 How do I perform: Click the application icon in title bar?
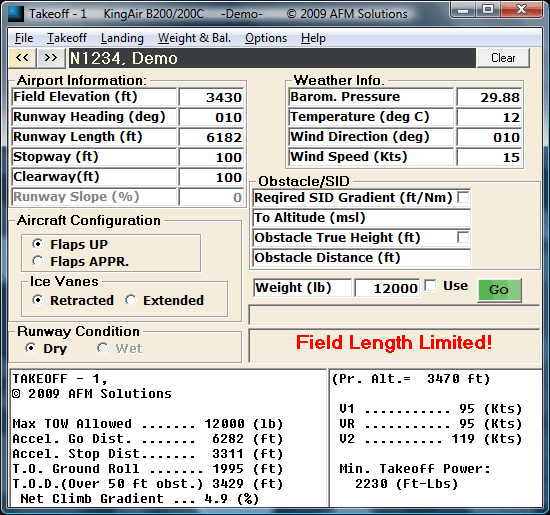point(16,14)
